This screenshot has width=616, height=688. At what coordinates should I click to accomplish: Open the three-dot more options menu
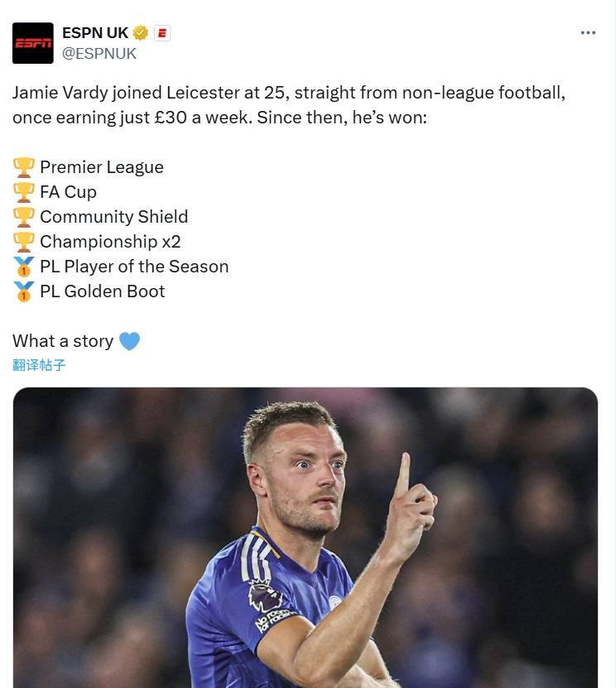point(588,32)
